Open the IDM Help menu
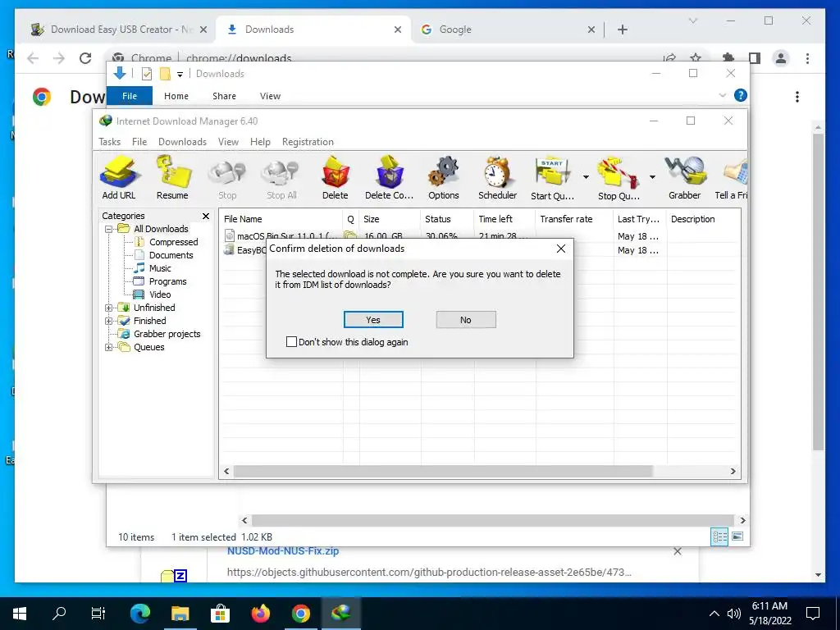The height and width of the screenshot is (630, 840). click(x=260, y=142)
